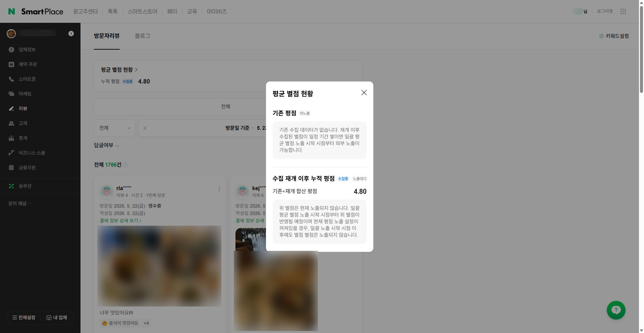Image resolution: width=644 pixels, height=333 pixels.
Task: Click the 영수증 verification label
Action: (155, 206)
